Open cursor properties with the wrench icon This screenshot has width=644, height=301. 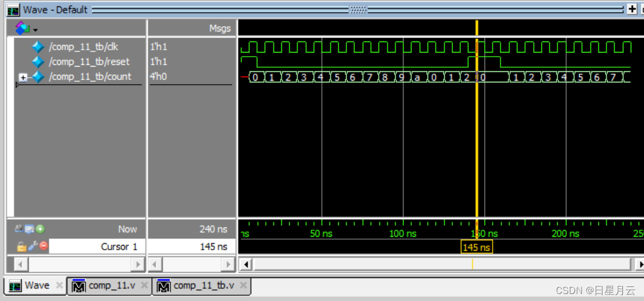click(x=33, y=246)
